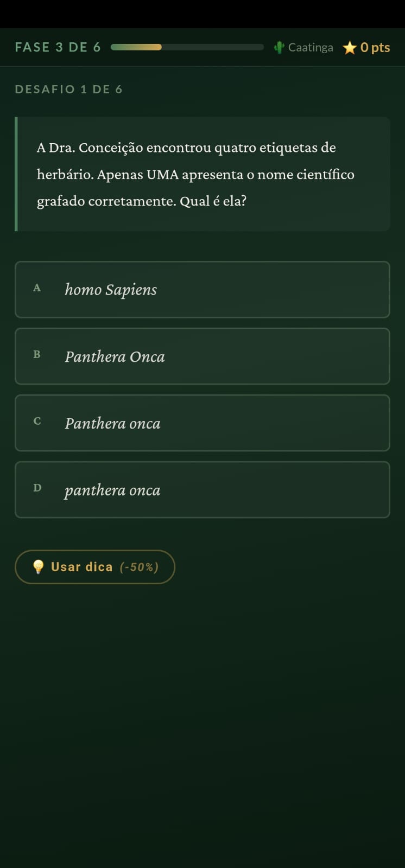Click the 'FASE 3 DE 6' header label
The height and width of the screenshot is (868, 405).
[58, 47]
